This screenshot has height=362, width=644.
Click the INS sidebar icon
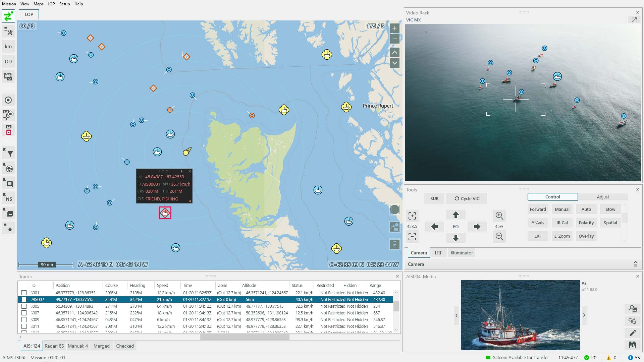coord(8,199)
